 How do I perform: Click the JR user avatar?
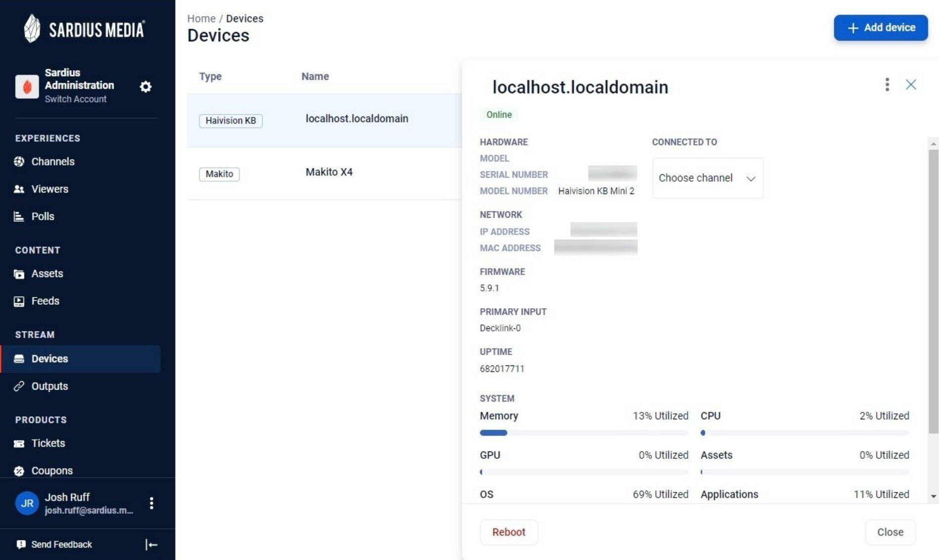[27, 503]
